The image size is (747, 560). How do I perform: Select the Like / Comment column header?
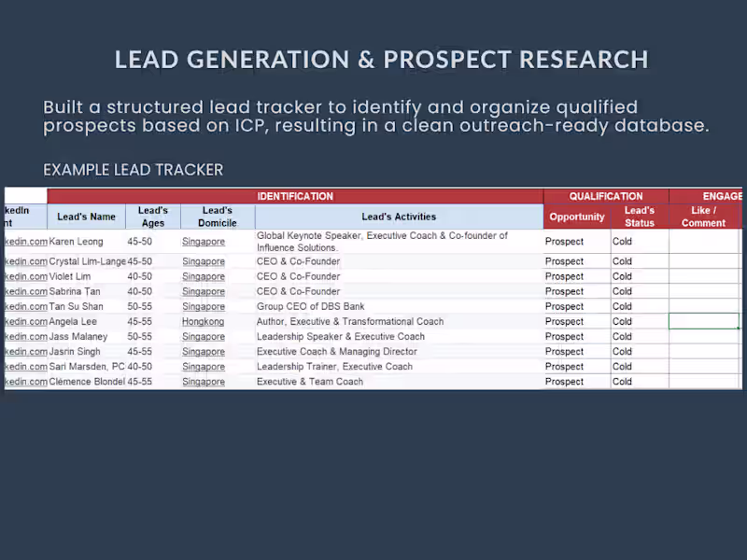point(704,217)
